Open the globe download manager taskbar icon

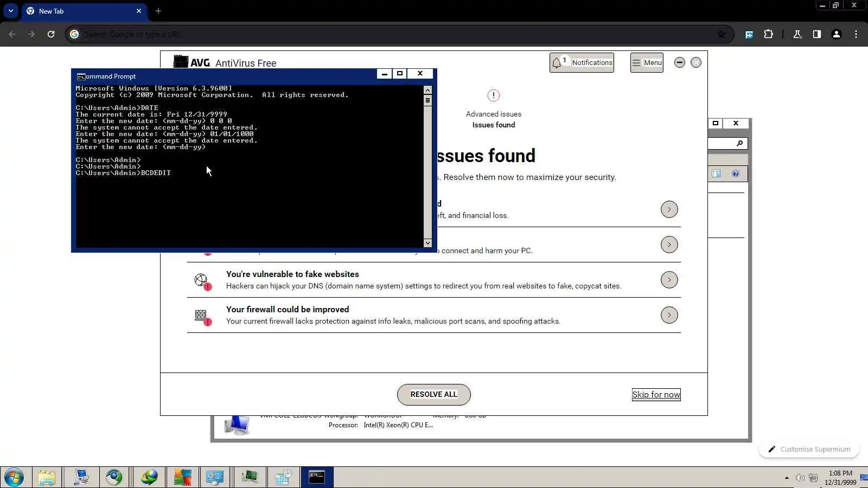(x=149, y=477)
